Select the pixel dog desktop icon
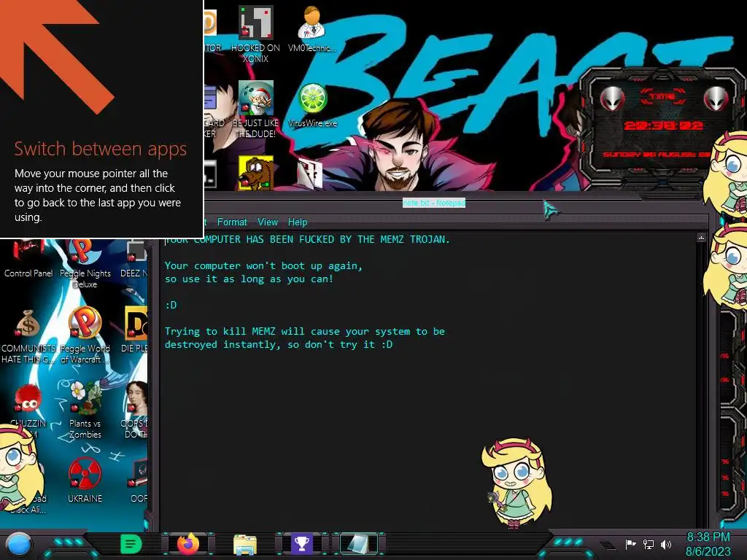Viewport: 747px width, 560px height. [256, 173]
